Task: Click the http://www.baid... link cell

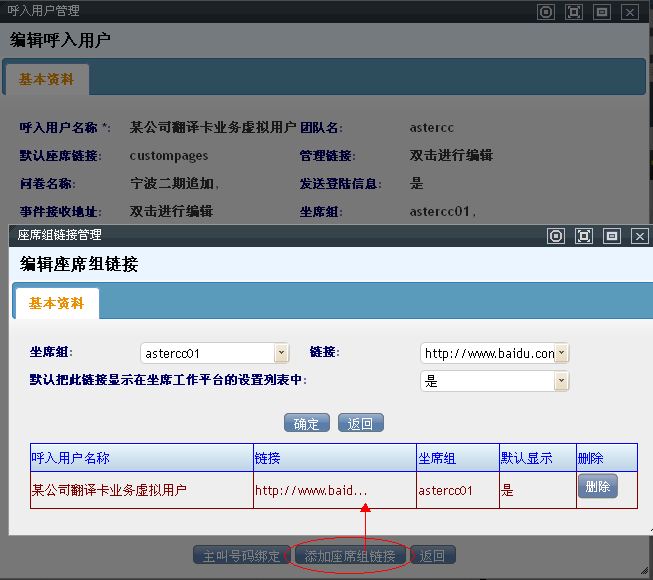Action: click(x=311, y=491)
